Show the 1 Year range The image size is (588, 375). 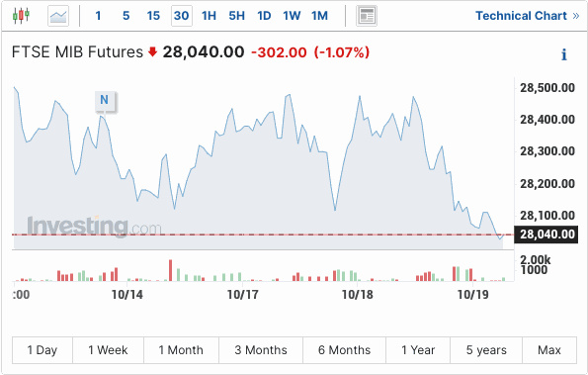pyautogui.click(x=418, y=350)
